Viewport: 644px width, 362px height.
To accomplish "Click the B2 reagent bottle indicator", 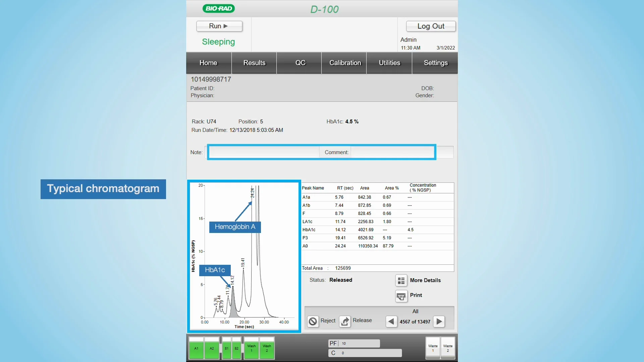I will pyautogui.click(x=236, y=349).
